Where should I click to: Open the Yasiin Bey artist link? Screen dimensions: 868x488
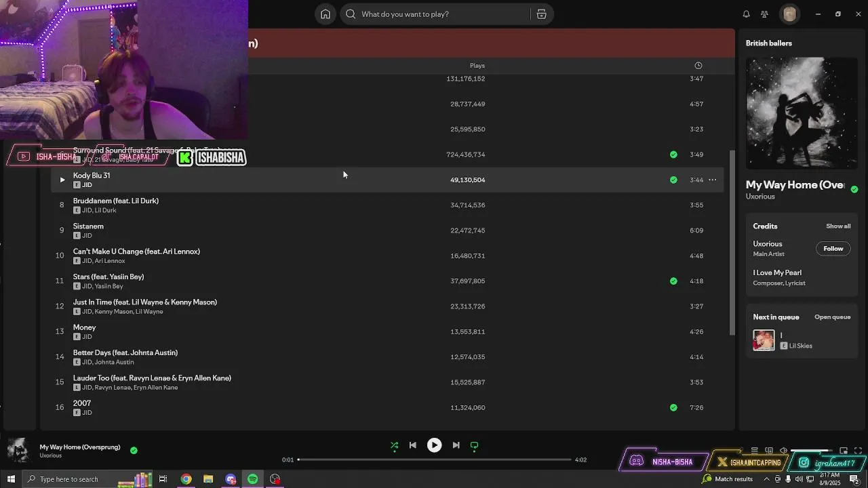click(x=108, y=286)
